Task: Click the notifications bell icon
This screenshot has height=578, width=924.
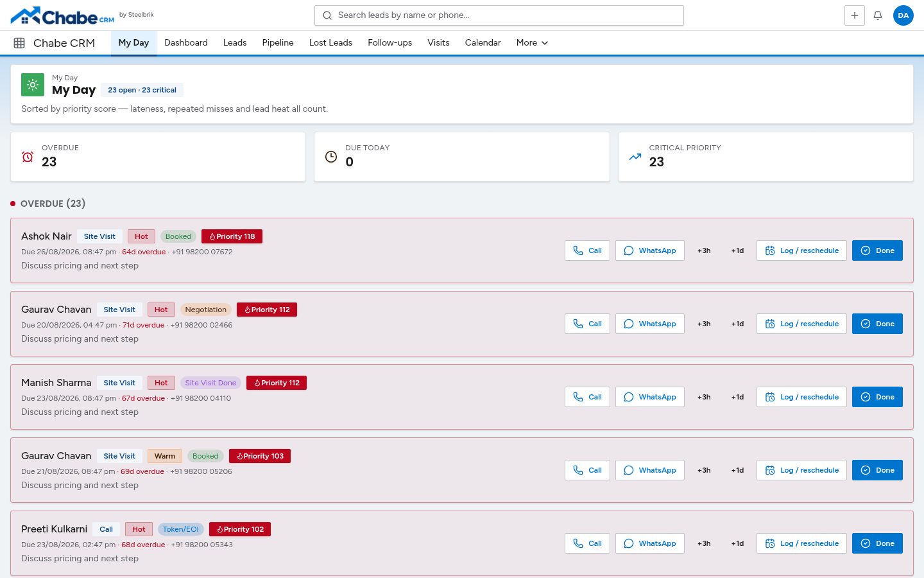Action: pyautogui.click(x=878, y=15)
